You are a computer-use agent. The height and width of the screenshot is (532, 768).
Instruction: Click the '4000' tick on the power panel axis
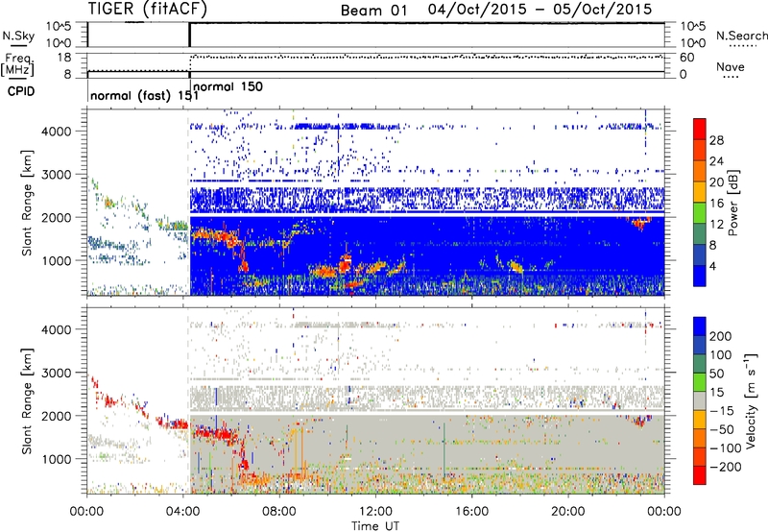pyautogui.click(x=57, y=132)
